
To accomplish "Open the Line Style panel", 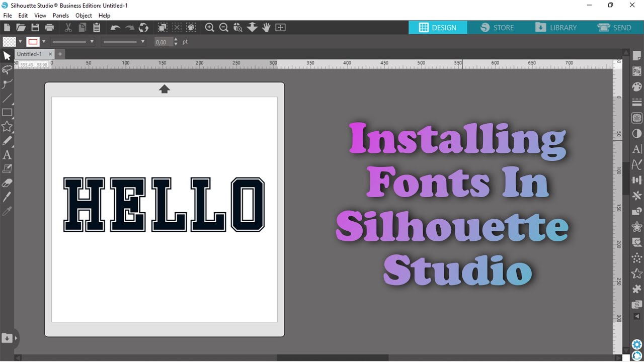I will 637,103.
